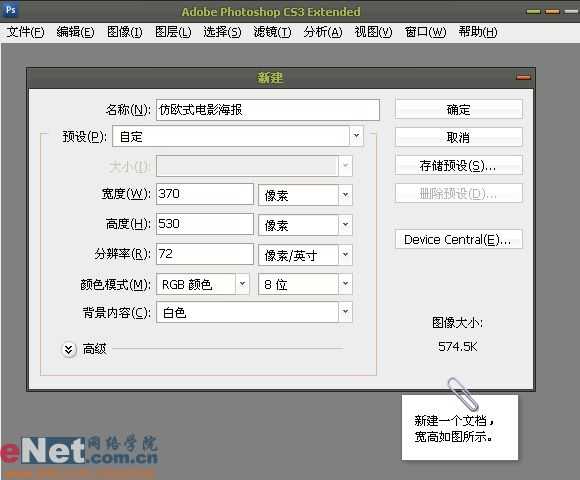Click the 存储预设(S)... button
Viewport: 580px width, 480px height.
[x=458, y=165]
